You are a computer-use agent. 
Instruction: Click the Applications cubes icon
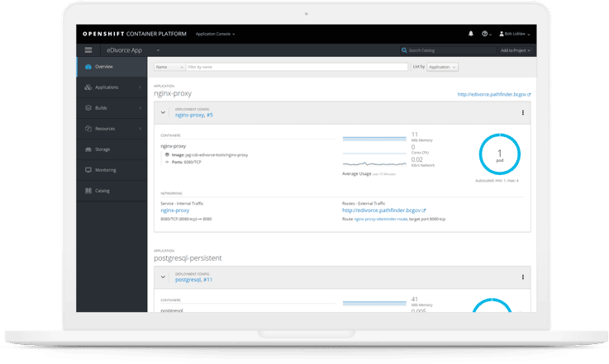(x=88, y=87)
